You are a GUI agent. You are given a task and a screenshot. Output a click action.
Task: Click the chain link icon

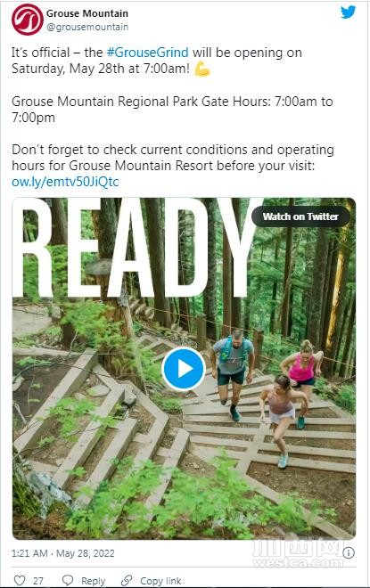point(127,580)
